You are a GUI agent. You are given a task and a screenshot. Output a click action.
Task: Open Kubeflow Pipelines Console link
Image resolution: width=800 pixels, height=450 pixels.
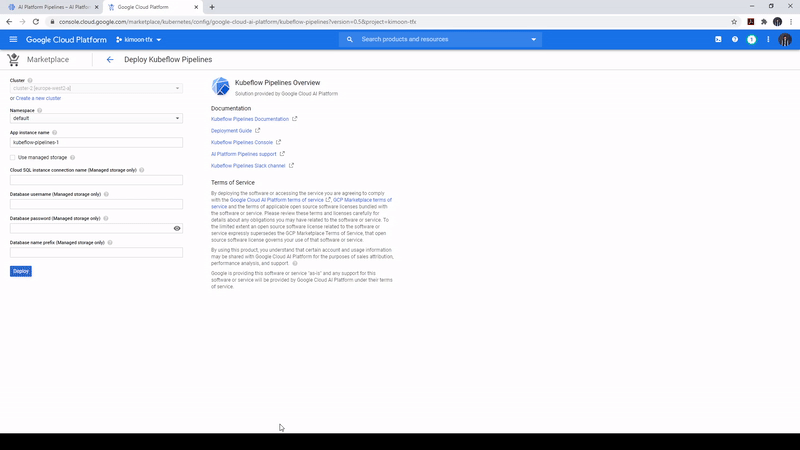point(242,143)
